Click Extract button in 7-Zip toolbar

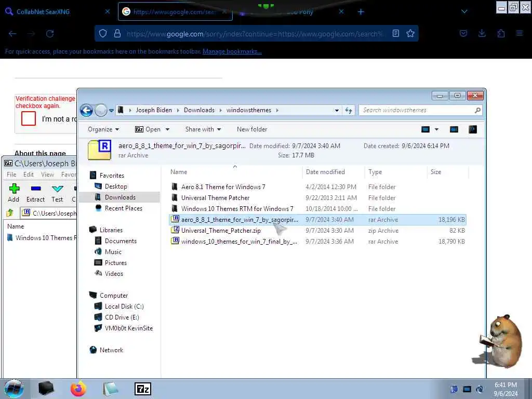coord(35,193)
